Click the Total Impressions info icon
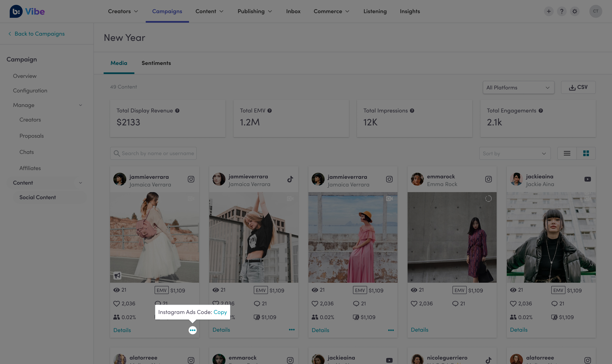 tap(412, 111)
